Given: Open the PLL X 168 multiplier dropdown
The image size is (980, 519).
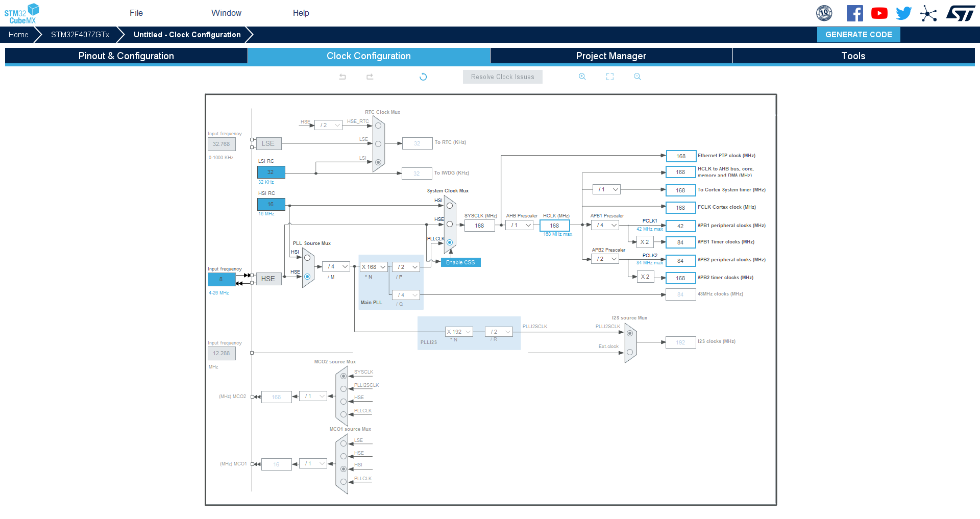Looking at the screenshot, I should (x=374, y=267).
